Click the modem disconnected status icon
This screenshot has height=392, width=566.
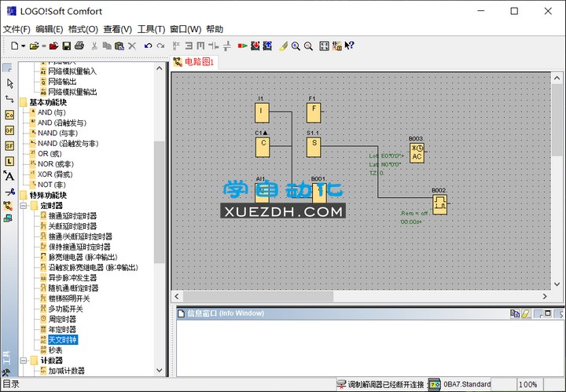(x=341, y=384)
